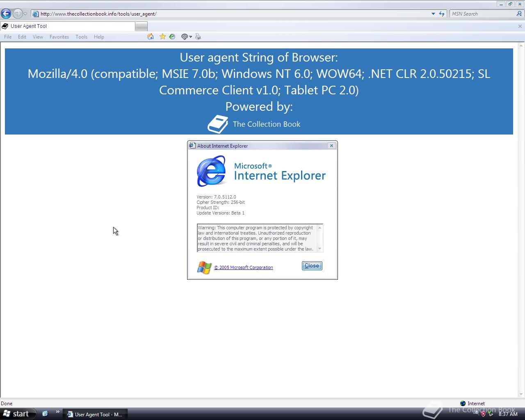The height and width of the screenshot is (420, 525).
Task: Click the Done status bar text
Action: click(7, 404)
